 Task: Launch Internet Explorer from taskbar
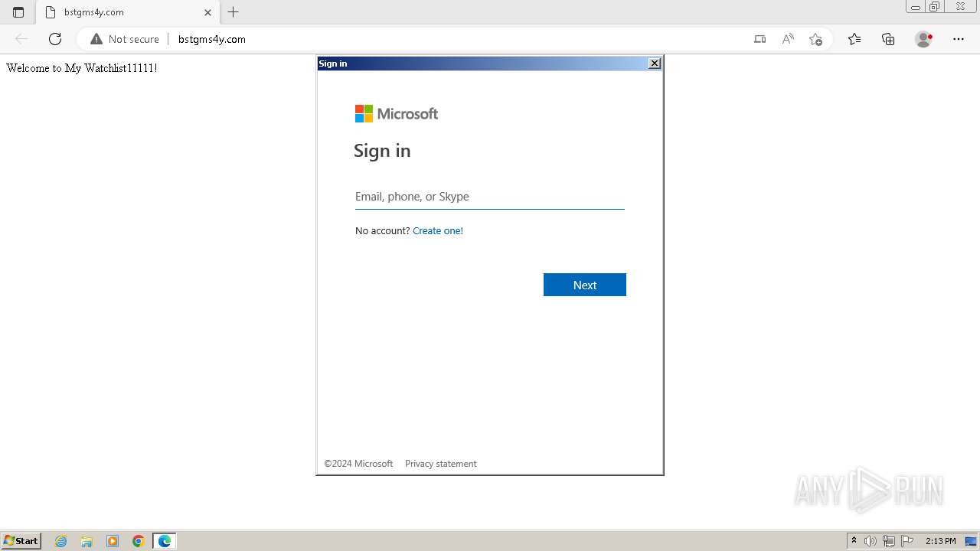[61, 541]
